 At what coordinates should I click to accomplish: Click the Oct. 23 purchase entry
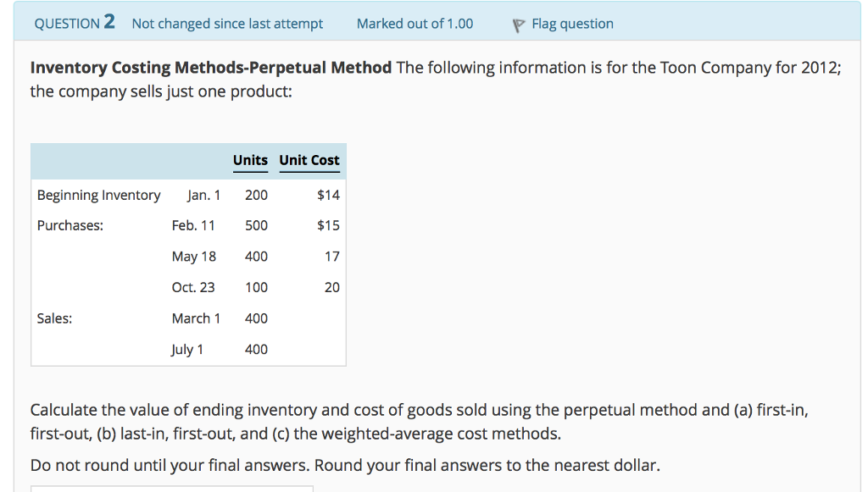(x=195, y=287)
